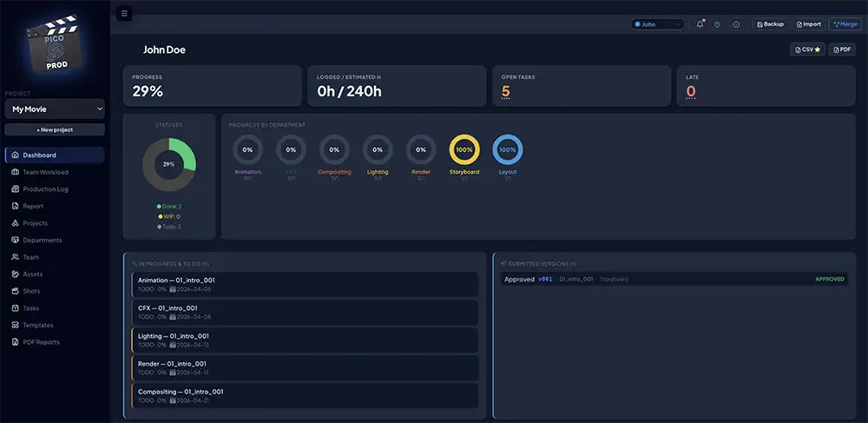Viewport: 868px width, 423px height.
Task: Open the Animation — 01_intro_001 task
Action: 305,285
